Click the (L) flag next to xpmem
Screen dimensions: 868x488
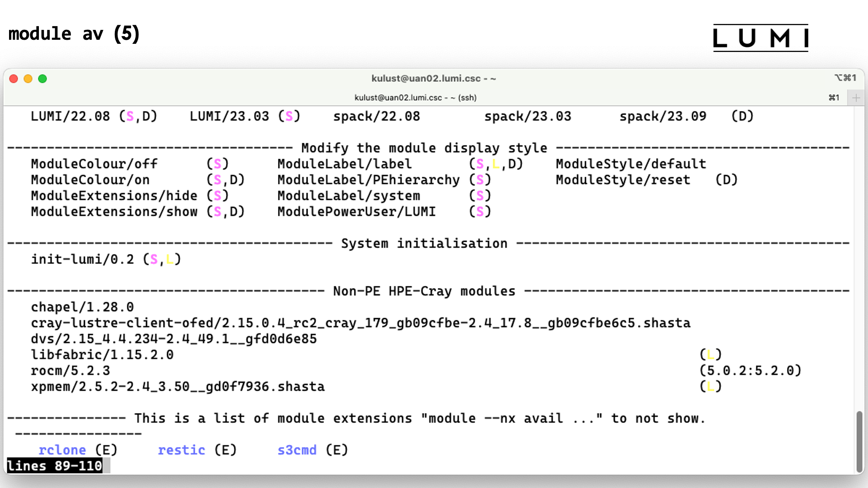(710, 386)
